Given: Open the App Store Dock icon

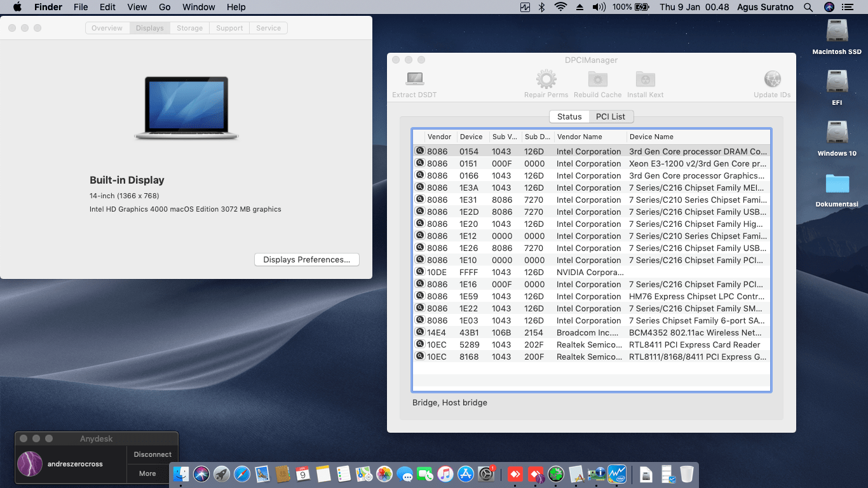Looking at the screenshot, I should pyautogui.click(x=466, y=474).
